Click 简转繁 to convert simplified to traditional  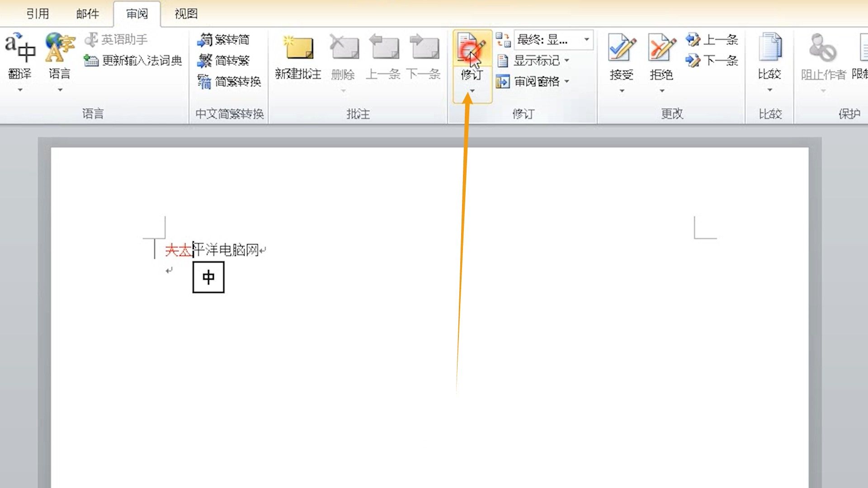coord(231,60)
